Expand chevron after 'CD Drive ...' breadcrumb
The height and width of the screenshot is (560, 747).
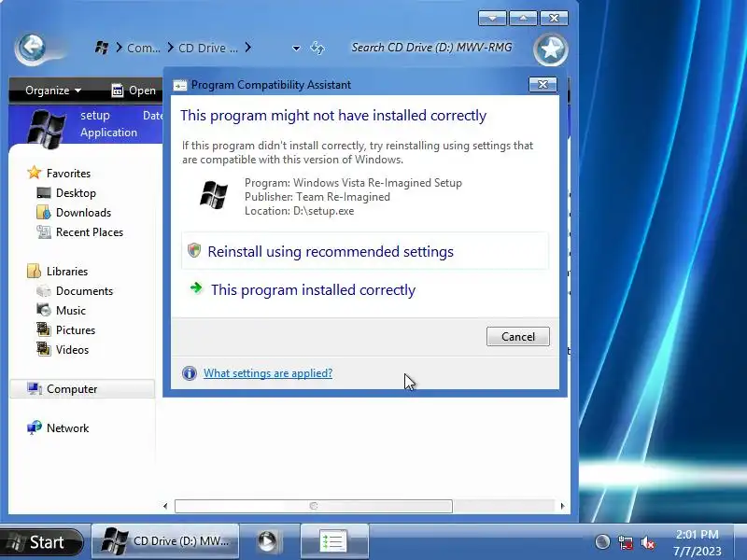247,48
